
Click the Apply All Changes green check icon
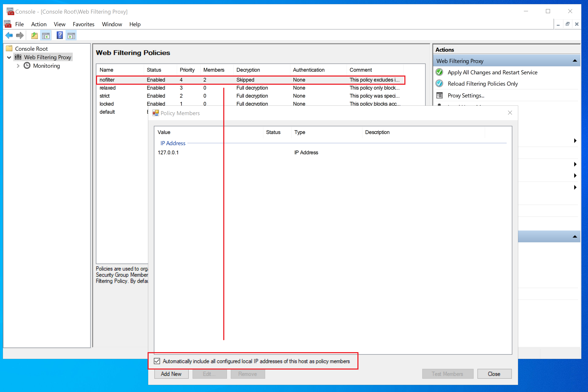439,72
